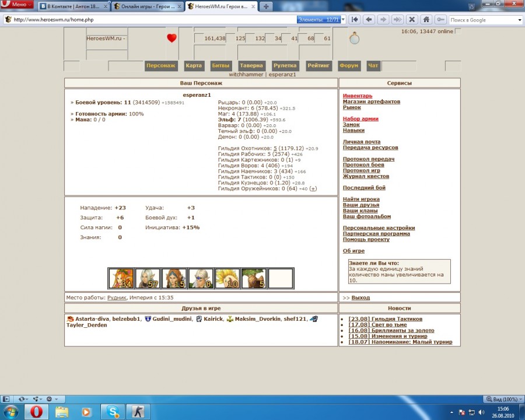Open a new browser tab
525x420 pixels.
[266, 6]
